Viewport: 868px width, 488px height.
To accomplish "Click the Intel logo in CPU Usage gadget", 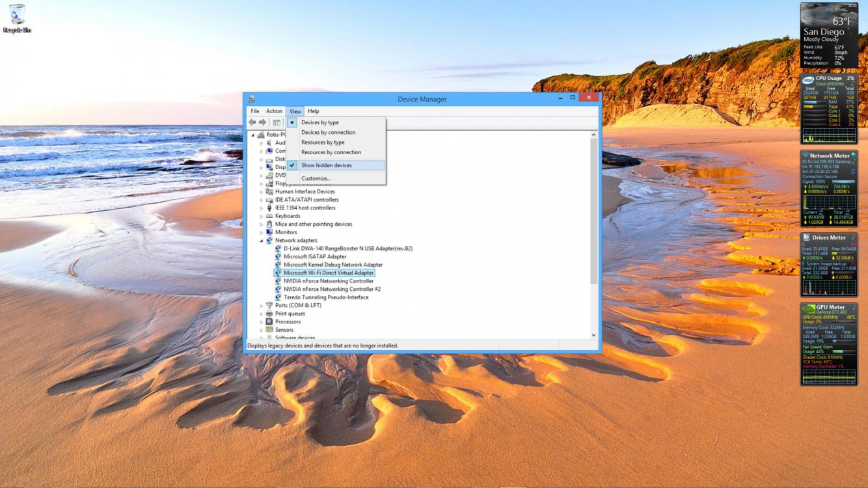I will pyautogui.click(x=807, y=79).
